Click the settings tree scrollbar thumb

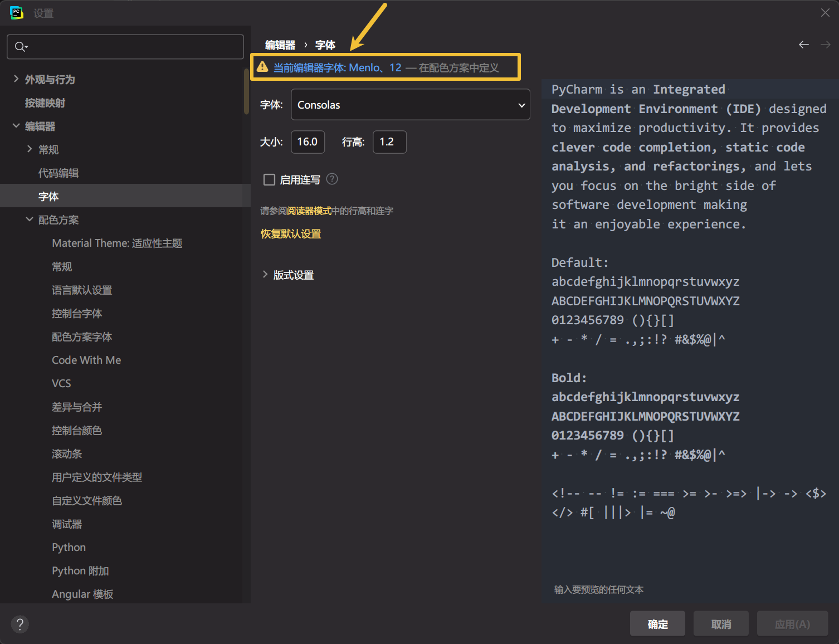246,91
